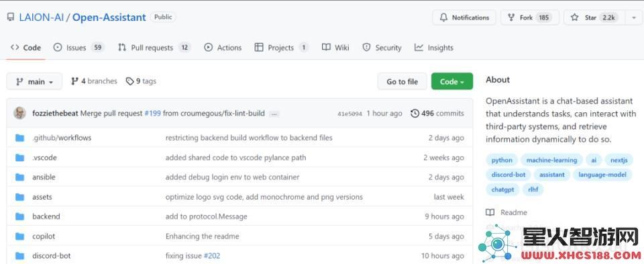The width and height of the screenshot is (644, 264).
Task: Open commit 'add to protocol.Message'
Action: (x=206, y=216)
